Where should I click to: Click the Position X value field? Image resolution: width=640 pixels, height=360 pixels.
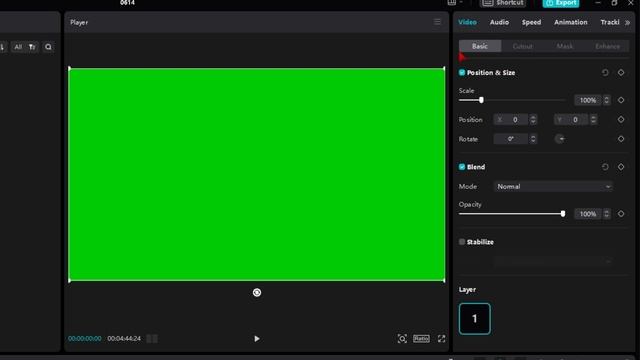click(x=511, y=120)
